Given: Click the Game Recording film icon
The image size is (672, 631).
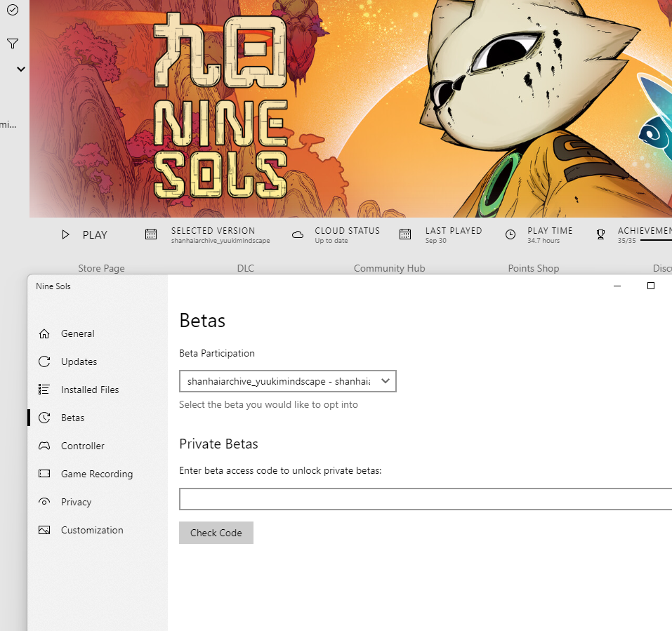Looking at the screenshot, I should [44, 474].
